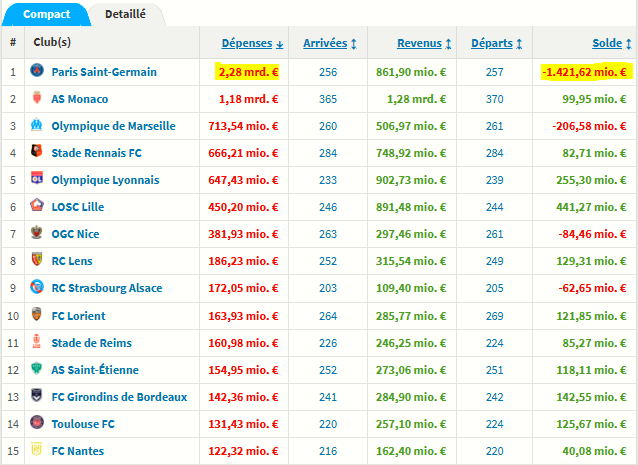Click the Paris Saint-Germain crest icon
The image size is (638, 465).
click(x=37, y=71)
